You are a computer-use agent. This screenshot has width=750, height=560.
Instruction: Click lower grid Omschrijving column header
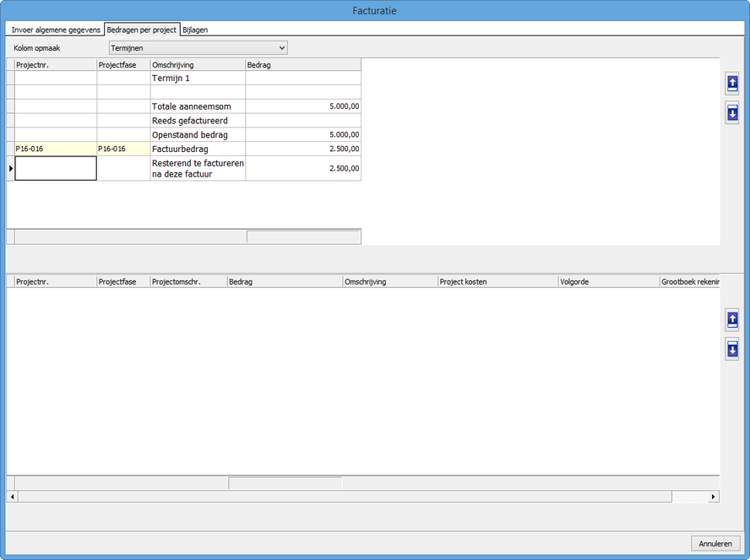click(390, 281)
